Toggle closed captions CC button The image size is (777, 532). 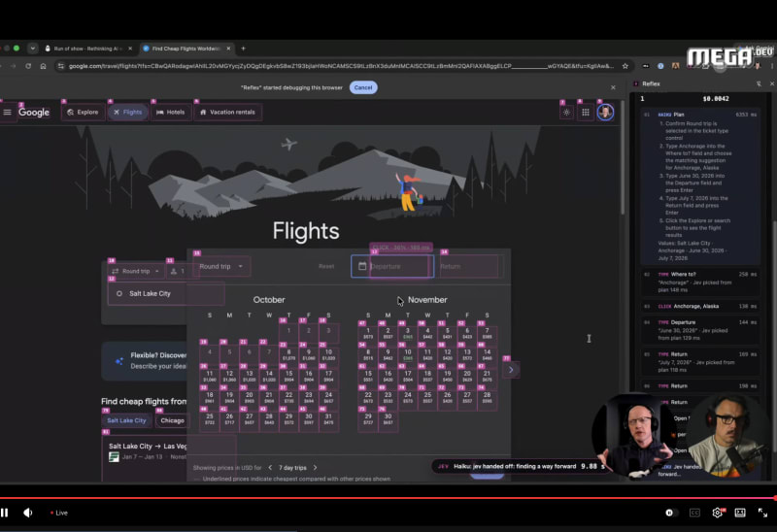(694, 513)
